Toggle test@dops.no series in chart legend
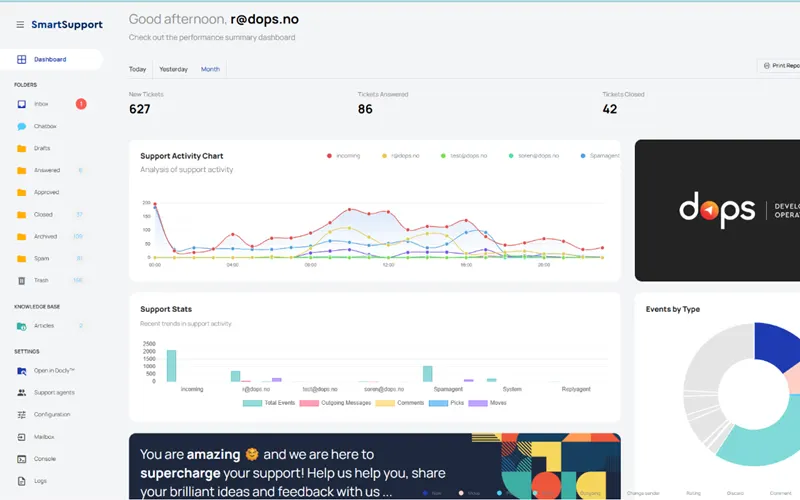The image size is (800, 500). pyautogui.click(x=464, y=156)
